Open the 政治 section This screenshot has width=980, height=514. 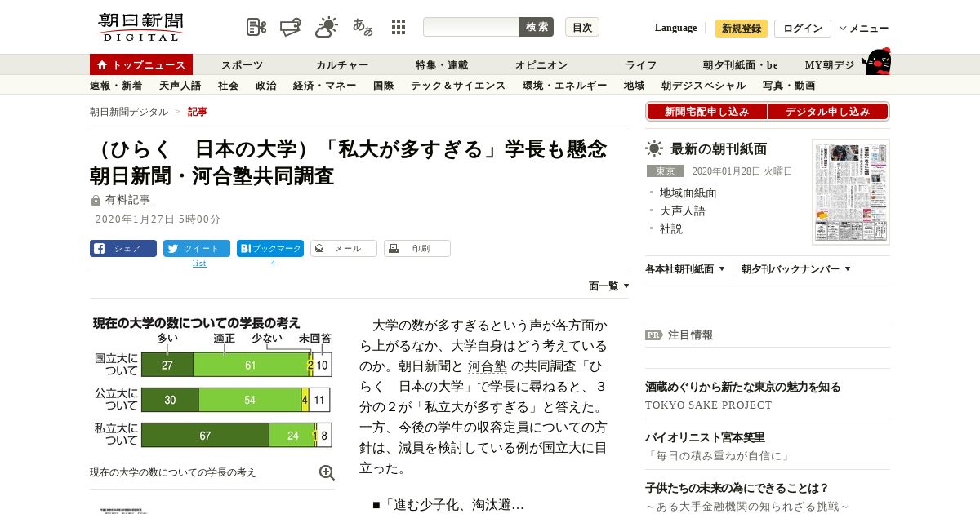coord(265,86)
